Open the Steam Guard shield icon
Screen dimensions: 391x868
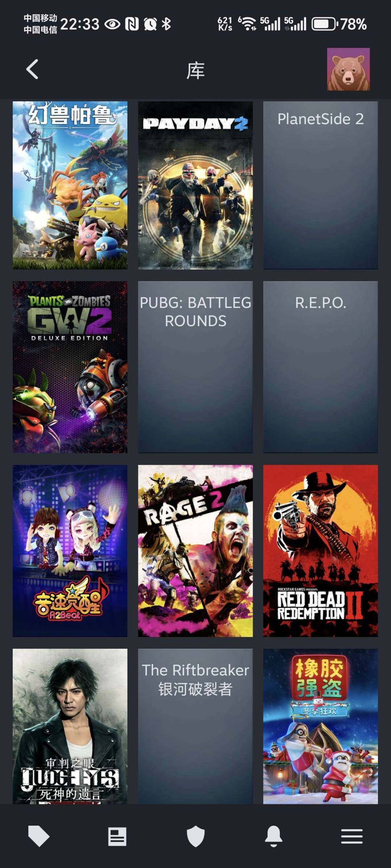point(195,837)
